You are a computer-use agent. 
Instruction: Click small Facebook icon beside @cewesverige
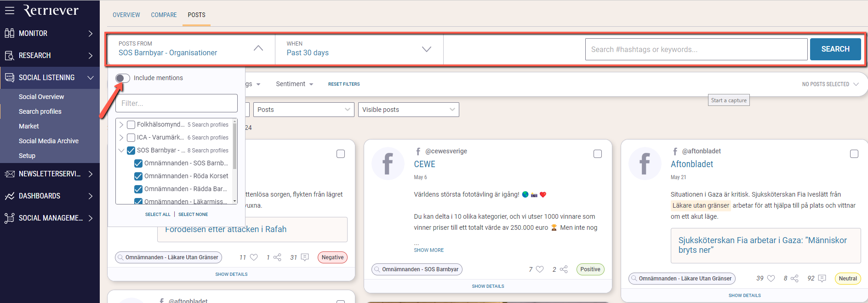tap(418, 151)
